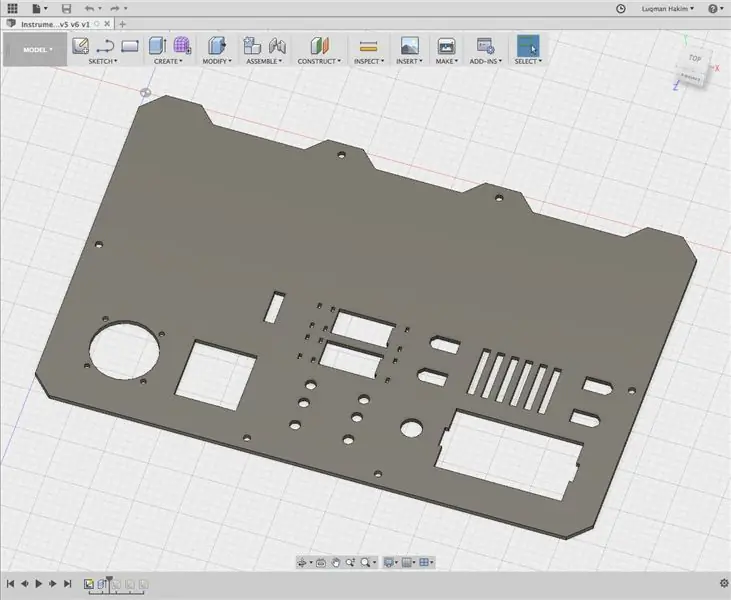This screenshot has height=600, width=731.
Task: Click the large circular cutout on panel
Action: point(124,350)
